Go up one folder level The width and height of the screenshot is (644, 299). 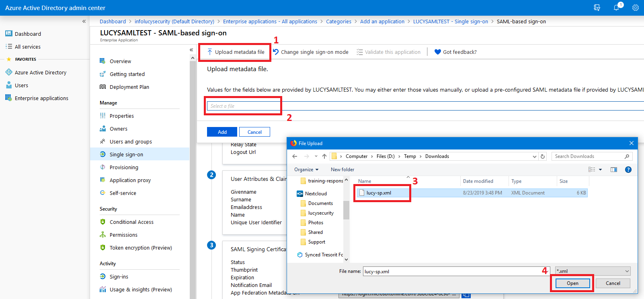[324, 156]
